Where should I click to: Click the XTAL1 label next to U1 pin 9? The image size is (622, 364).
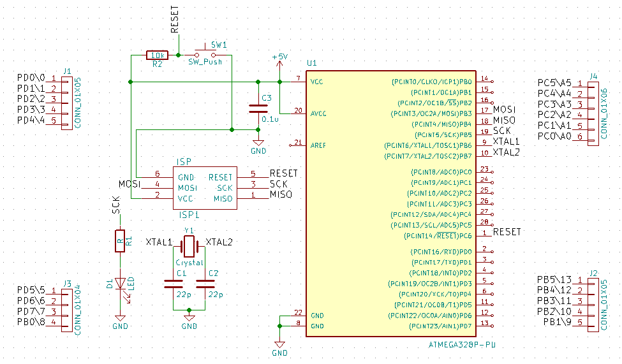506,141
